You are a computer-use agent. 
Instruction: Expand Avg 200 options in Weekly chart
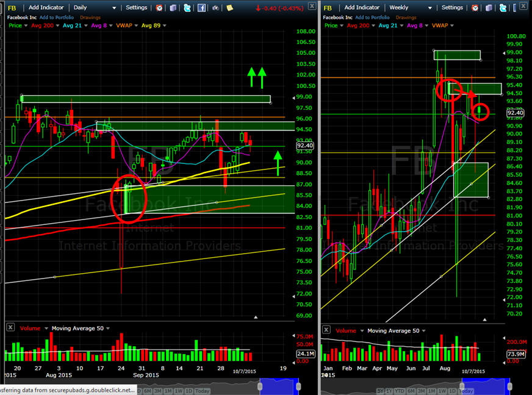(x=373, y=26)
